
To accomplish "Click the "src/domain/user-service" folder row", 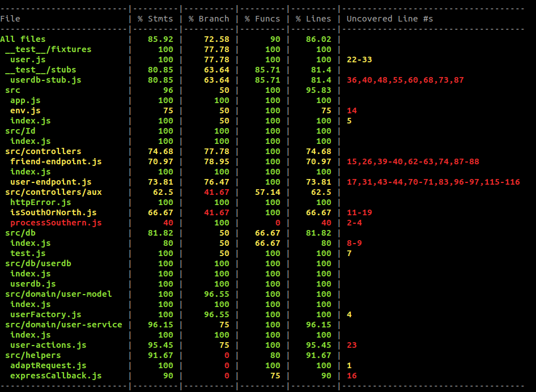I will tap(63, 325).
